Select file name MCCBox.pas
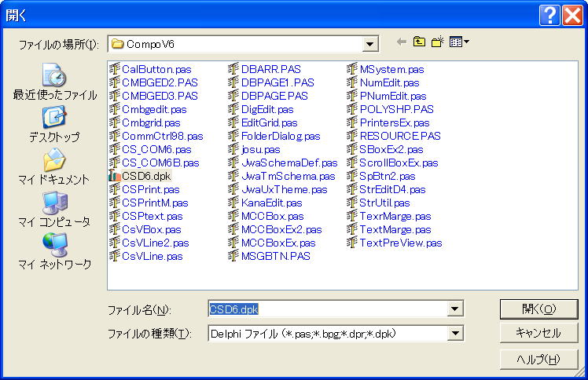 pos(273,217)
